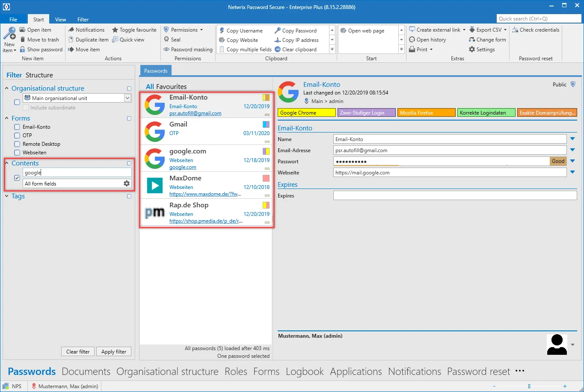This screenshot has width=584, height=392.
Task: Click the Seal icon in Permissions group
Action: (166, 39)
